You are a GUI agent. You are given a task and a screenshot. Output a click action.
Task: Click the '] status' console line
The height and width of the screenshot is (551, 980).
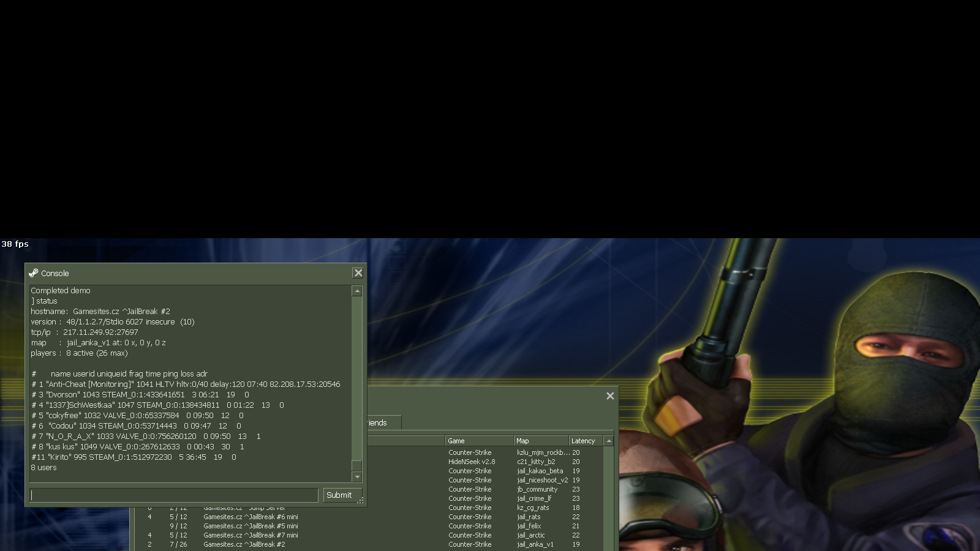coord(44,301)
